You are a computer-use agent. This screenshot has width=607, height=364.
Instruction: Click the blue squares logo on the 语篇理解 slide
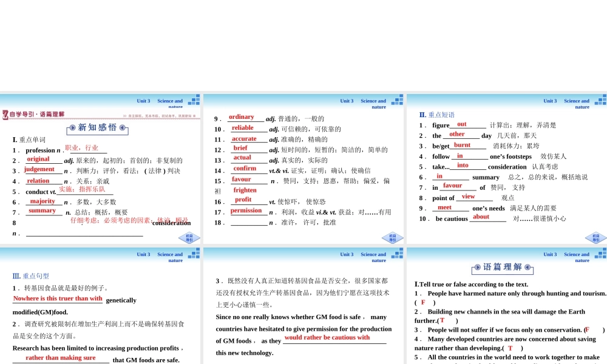[600, 254]
